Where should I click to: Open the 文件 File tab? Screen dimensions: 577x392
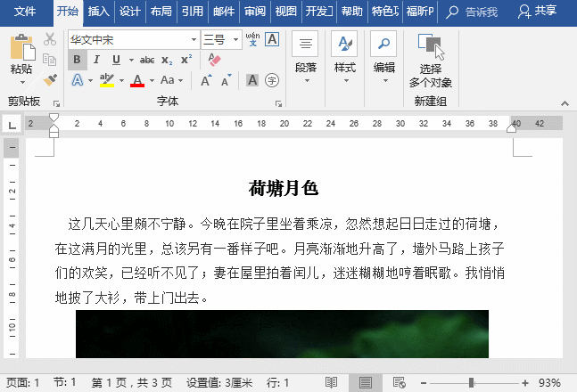[25, 12]
